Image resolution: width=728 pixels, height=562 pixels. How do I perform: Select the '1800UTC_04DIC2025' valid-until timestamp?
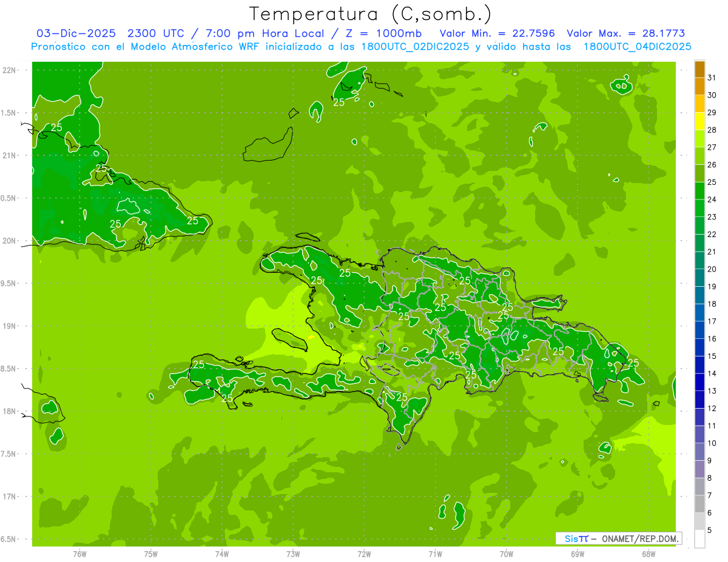(637, 47)
